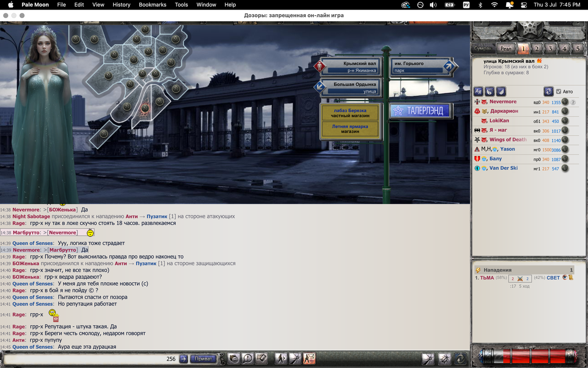Click the bug icon in bottom toolbar
Viewport: 588px width, 368px height.
click(445, 358)
